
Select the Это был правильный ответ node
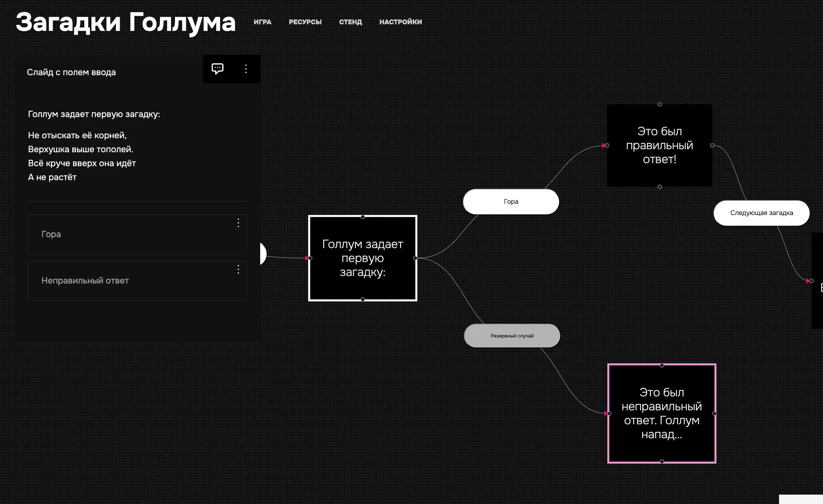click(659, 146)
